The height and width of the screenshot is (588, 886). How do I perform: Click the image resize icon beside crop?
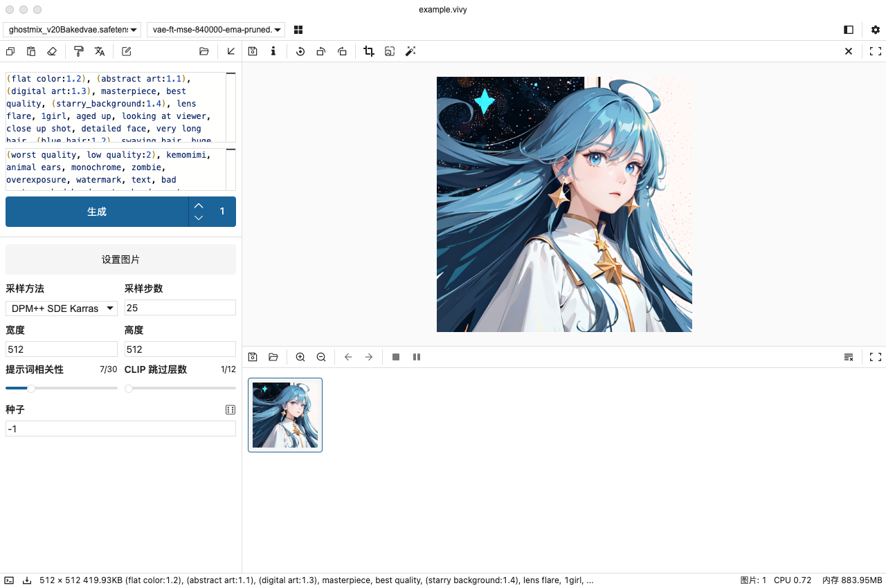[x=390, y=51]
